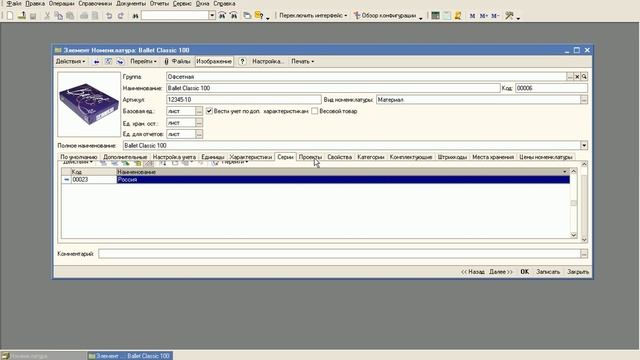The height and width of the screenshot is (360, 640).
Task: Click the M+ memory button
Action: [x=484, y=16]
